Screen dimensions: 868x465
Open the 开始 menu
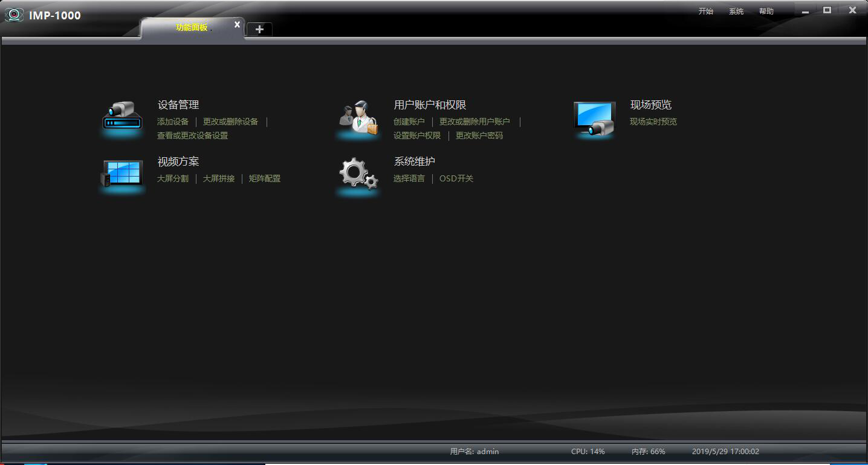tap(705, 11)
